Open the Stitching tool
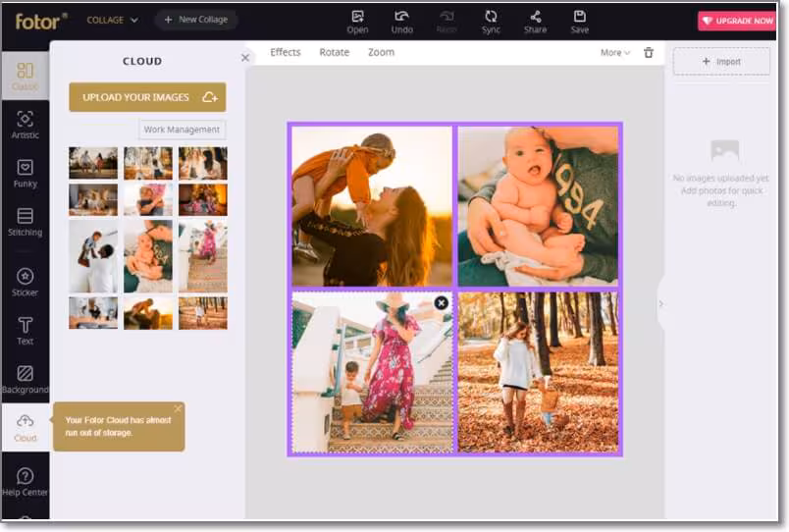Screen dimensions: 789x532 pyautogui.click(x=25, y=222)
